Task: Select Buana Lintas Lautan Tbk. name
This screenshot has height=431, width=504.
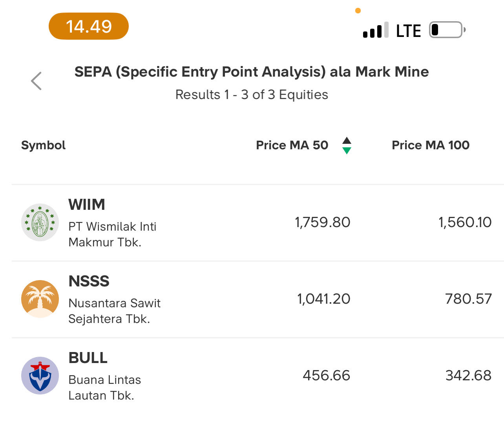Action: click(x=104, y=388)
